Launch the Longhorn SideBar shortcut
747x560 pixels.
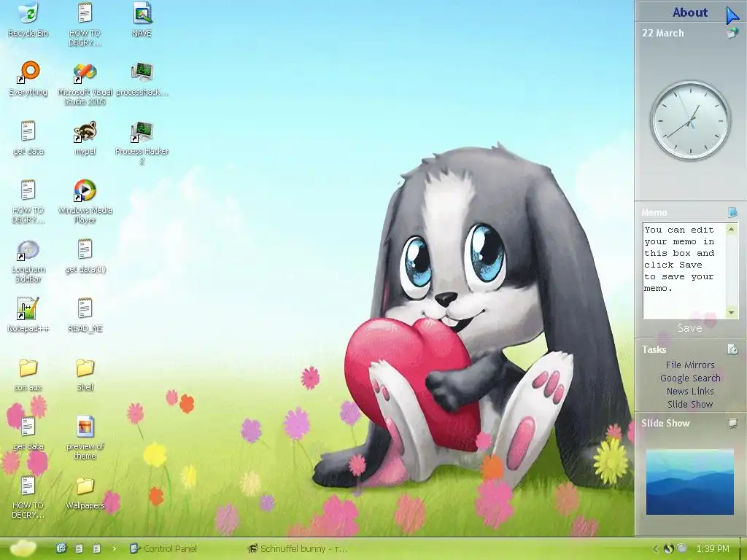tap(28, 261)
